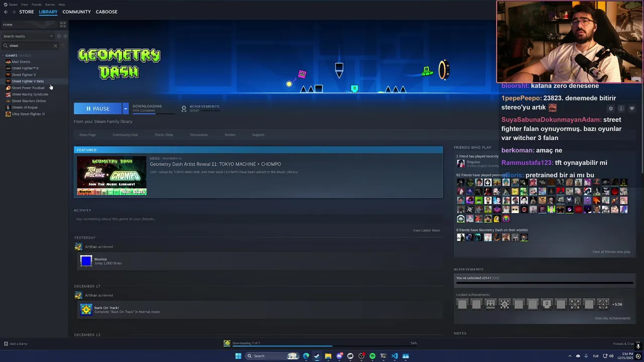
Task: Sort library by recent activity clock icon
Action: 58,36
